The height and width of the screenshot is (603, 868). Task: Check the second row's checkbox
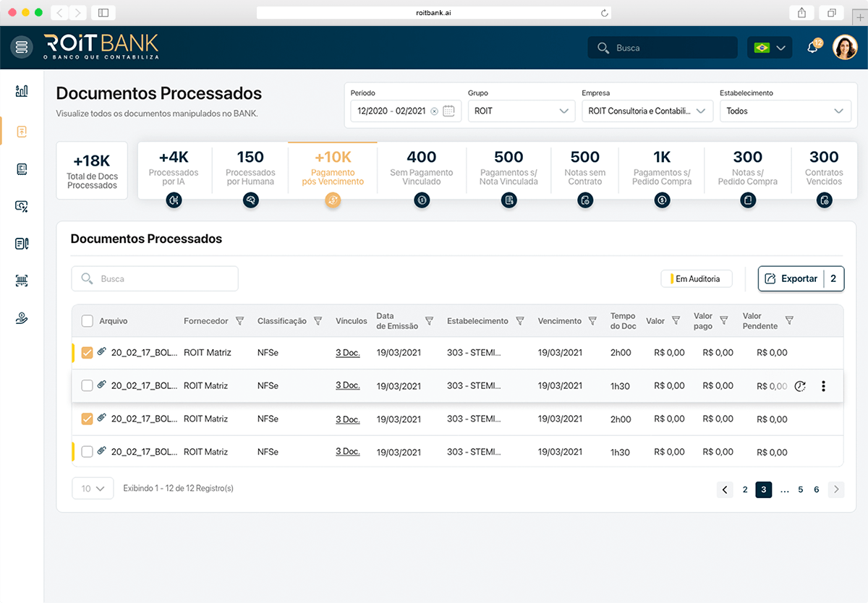tap(88, 386)
